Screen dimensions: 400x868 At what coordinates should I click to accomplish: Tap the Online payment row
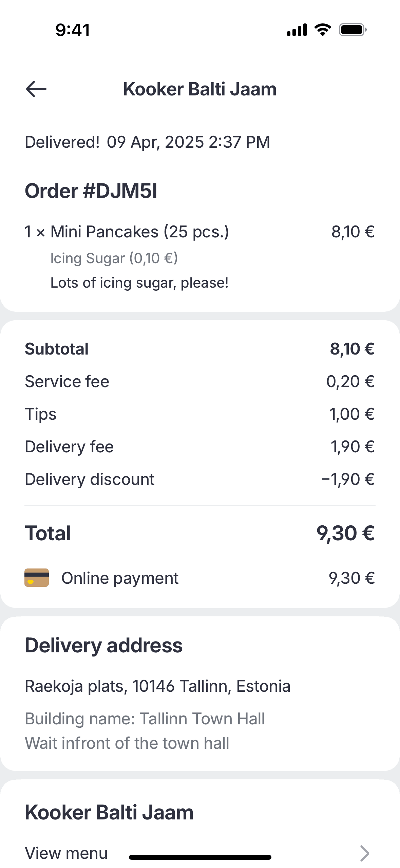200,578
